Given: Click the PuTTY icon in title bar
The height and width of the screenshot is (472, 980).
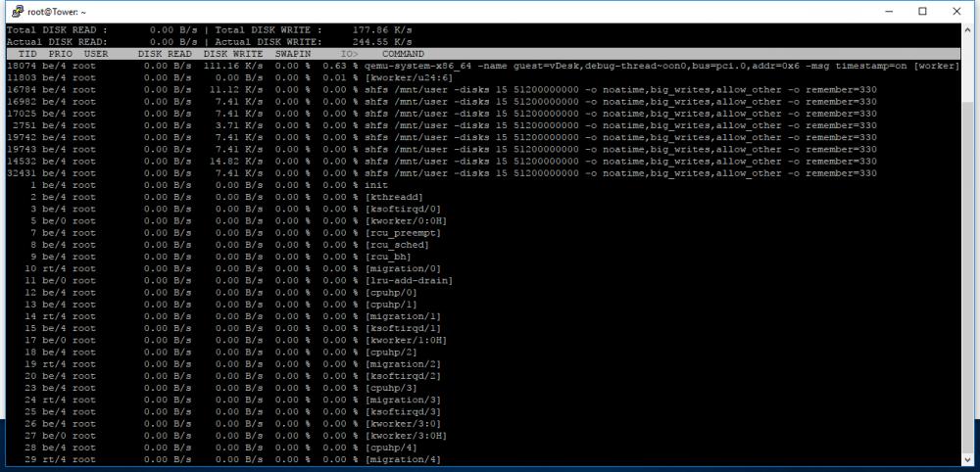Looking at the screenshot, I should click(x=18, y=11).
